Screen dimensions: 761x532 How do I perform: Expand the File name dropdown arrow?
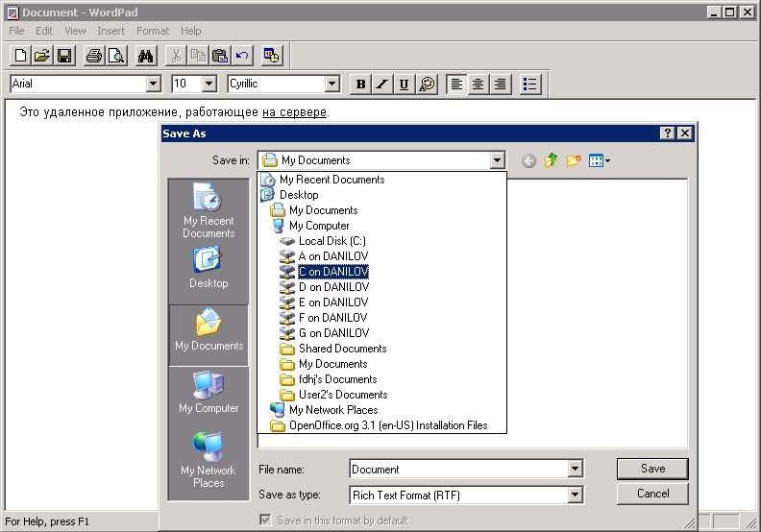576,469
